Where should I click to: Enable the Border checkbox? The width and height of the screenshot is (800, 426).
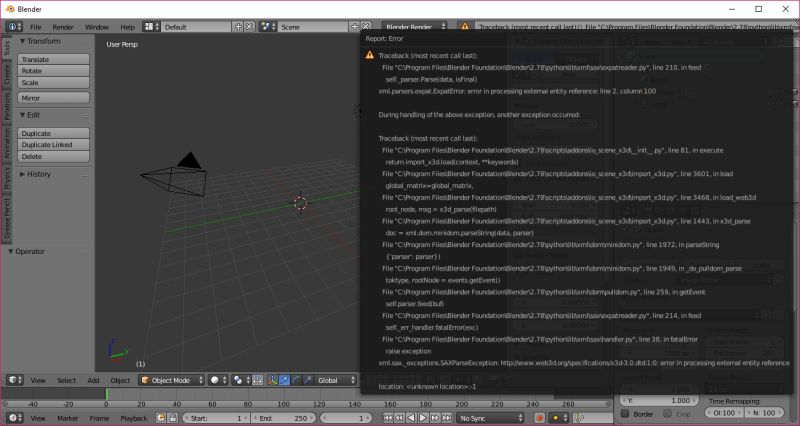(x=625, y=413)
